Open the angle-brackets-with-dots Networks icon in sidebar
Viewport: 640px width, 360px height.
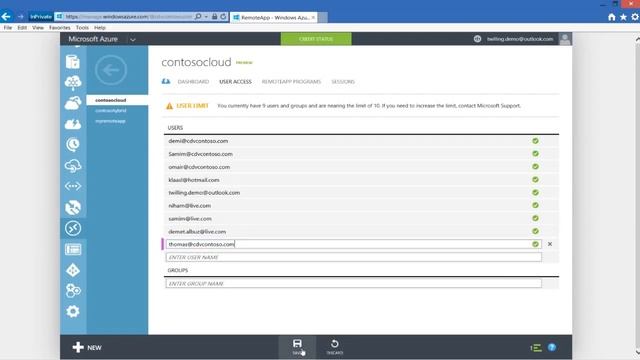[x=73, y=186]
